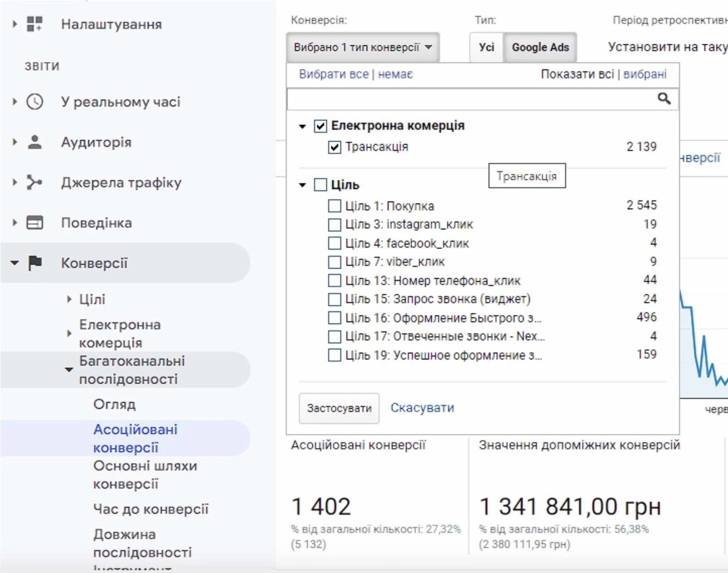728x573 pixels.
Task: Collapse the Ціль group arrow
Action: [302, 185]
